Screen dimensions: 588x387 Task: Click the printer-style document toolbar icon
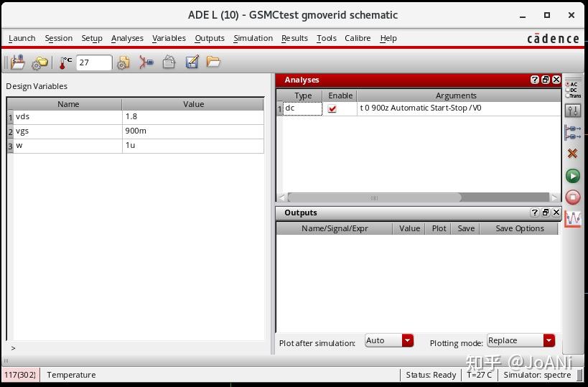(169, 62)
